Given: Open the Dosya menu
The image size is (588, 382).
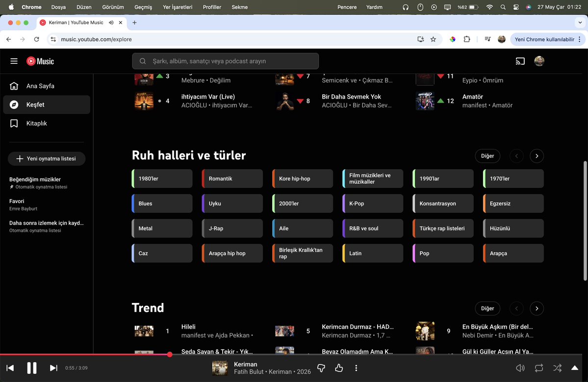Looking at the screenshot, I should click(x=58, y=7).
